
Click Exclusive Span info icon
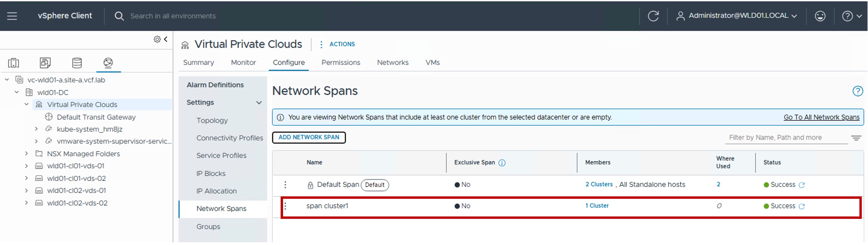click(502, 163)
